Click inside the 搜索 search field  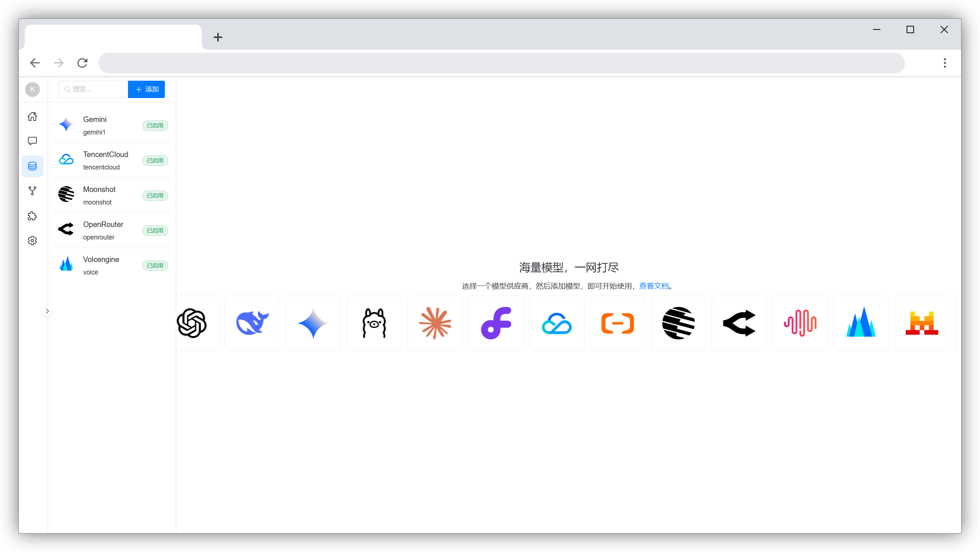coord(93,89)
